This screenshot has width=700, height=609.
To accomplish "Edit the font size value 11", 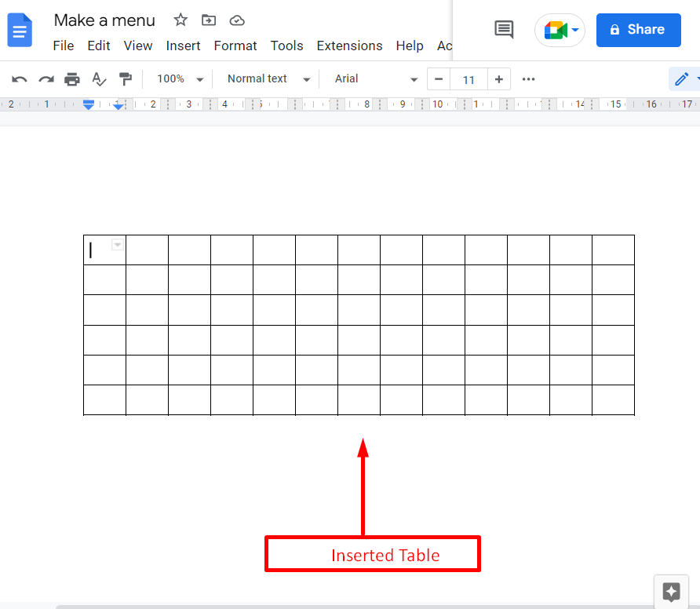I will tap(468, 79).
